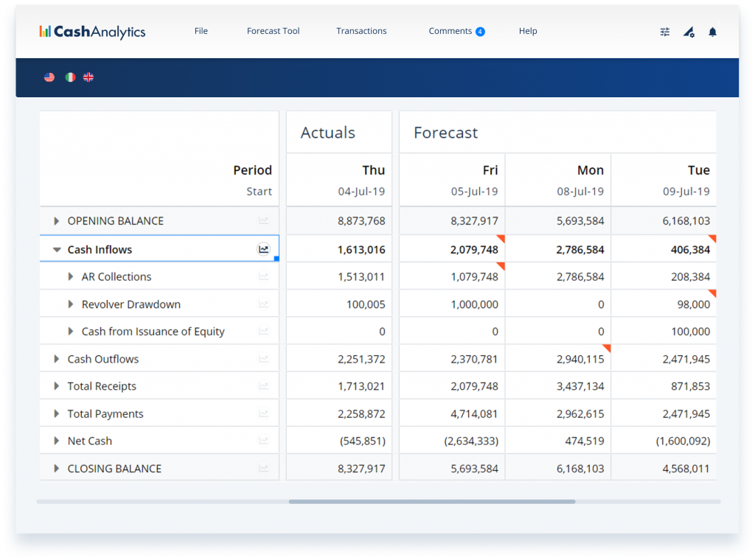The width and height of the screenshot is (755, 560).
Task: Click the horizontal scrollbar thumb
Action: [x=432, y=501]
